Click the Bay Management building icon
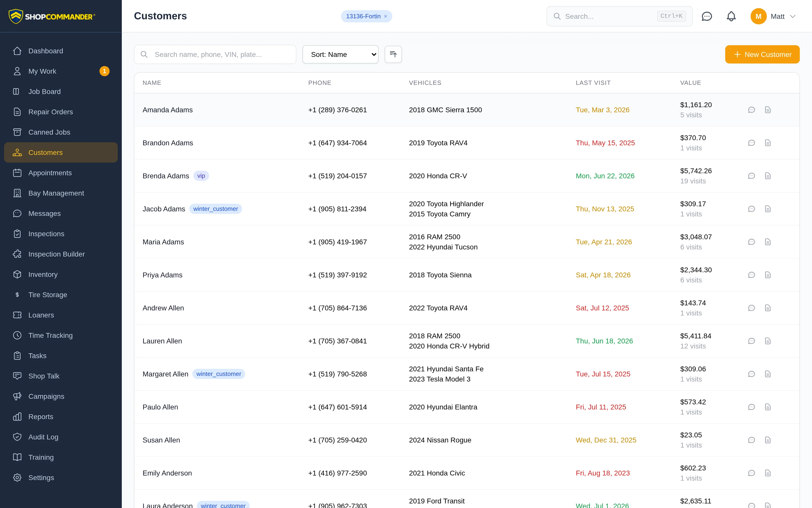Viewport: 812px width, 508px height. 17,193
